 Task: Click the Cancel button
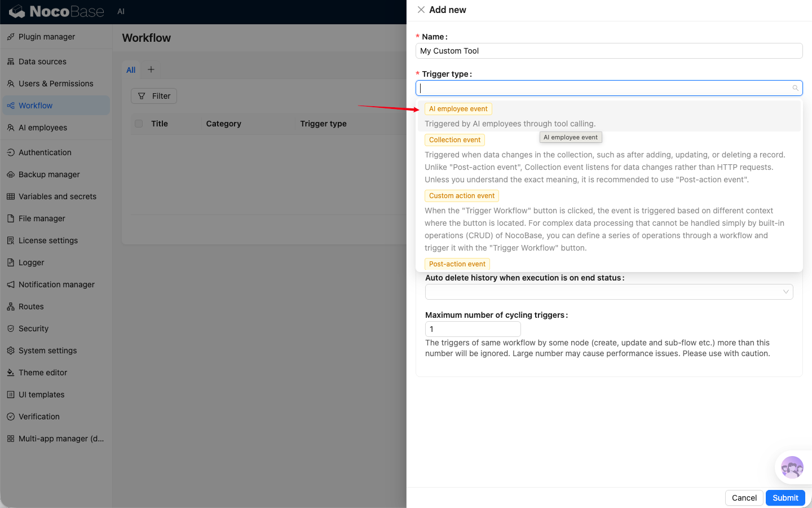pos(744,498)
